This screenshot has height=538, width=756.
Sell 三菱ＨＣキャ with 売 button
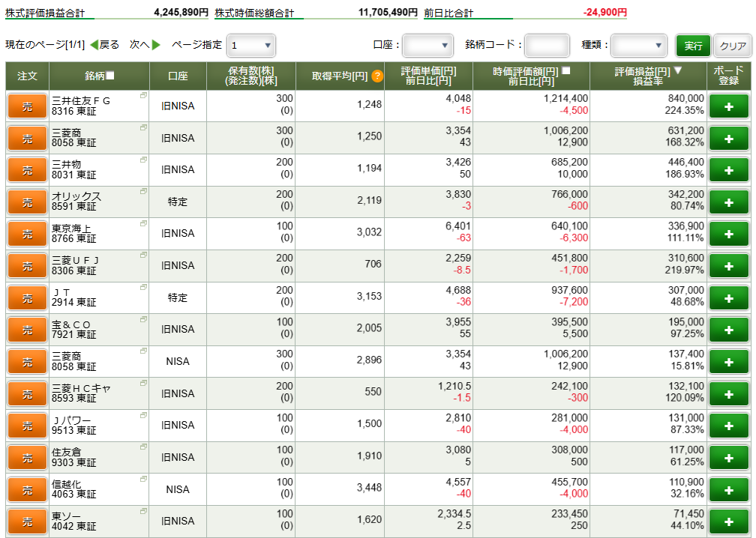[x=28, y=394]
